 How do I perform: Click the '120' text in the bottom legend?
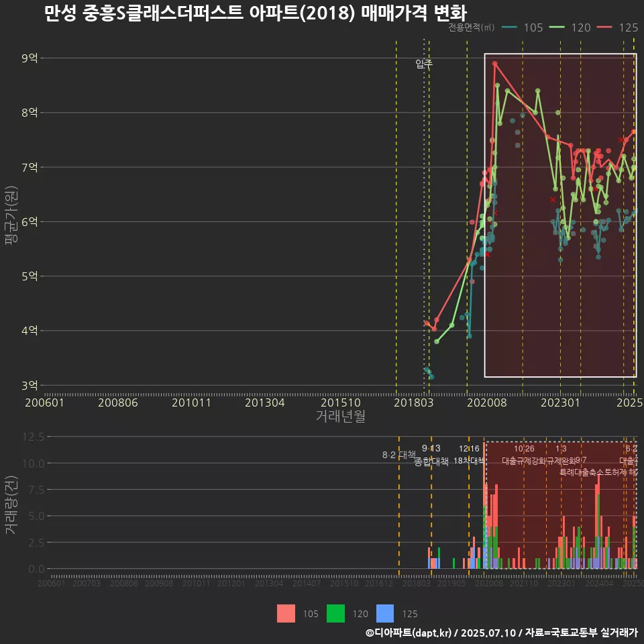point(360,614)
